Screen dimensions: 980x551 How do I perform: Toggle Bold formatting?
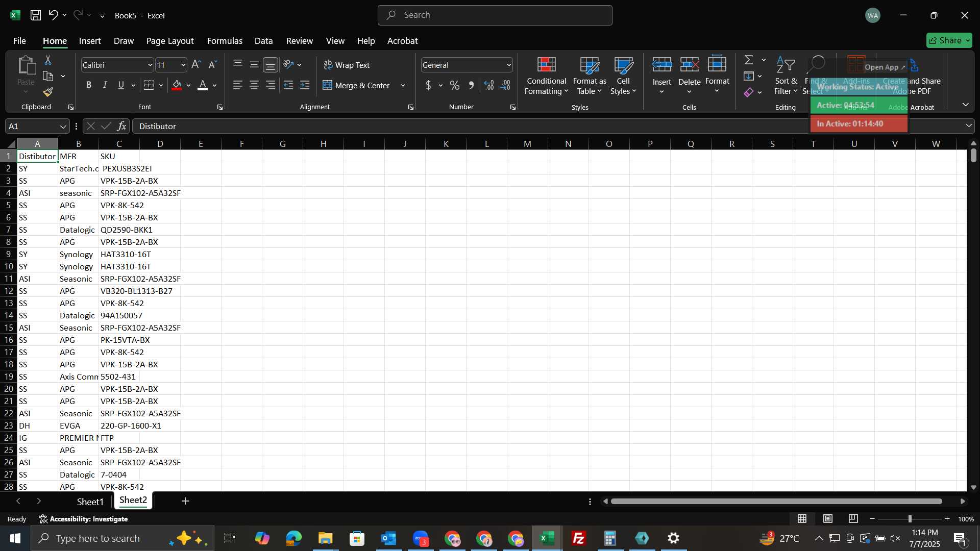coord(89,85)
